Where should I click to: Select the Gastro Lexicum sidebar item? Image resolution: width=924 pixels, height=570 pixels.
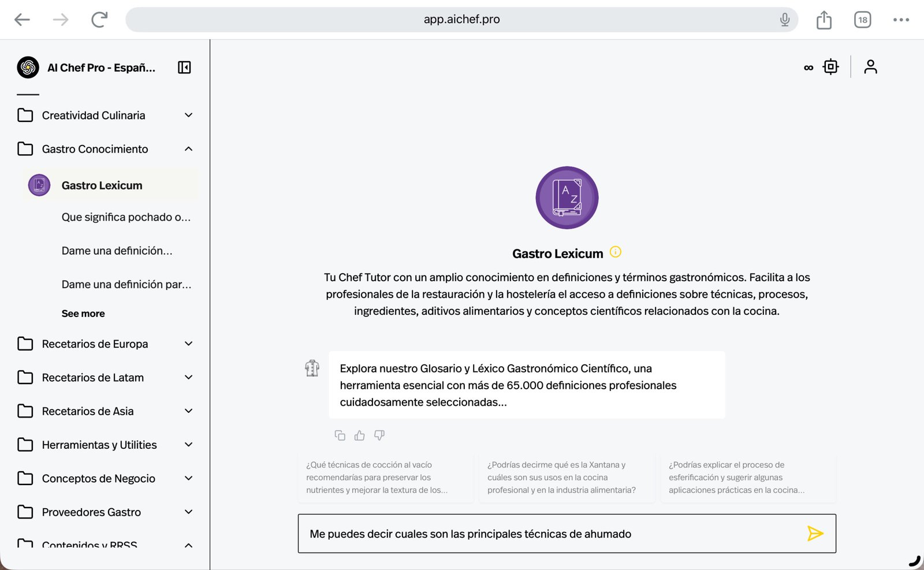pyautogui.click(x=110, y=185)
